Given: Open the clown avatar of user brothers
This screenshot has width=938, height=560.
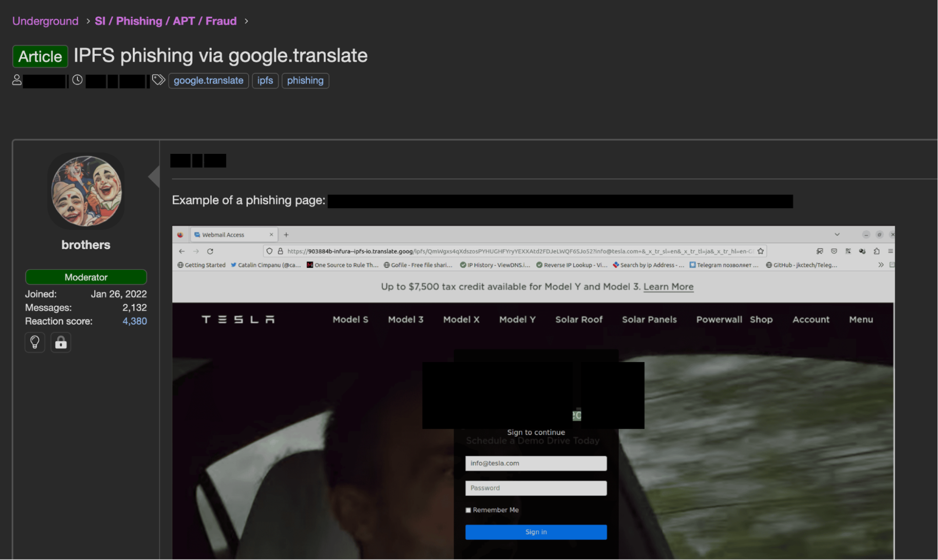Looking at the screenshot, I should (86, 191).
